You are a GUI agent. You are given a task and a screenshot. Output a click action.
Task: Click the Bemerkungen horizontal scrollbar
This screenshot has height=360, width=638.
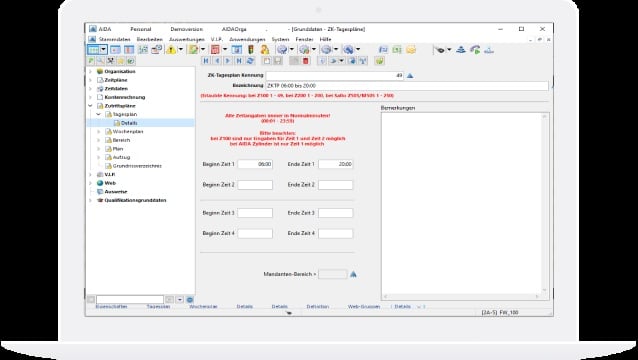[x=461, y=297]
